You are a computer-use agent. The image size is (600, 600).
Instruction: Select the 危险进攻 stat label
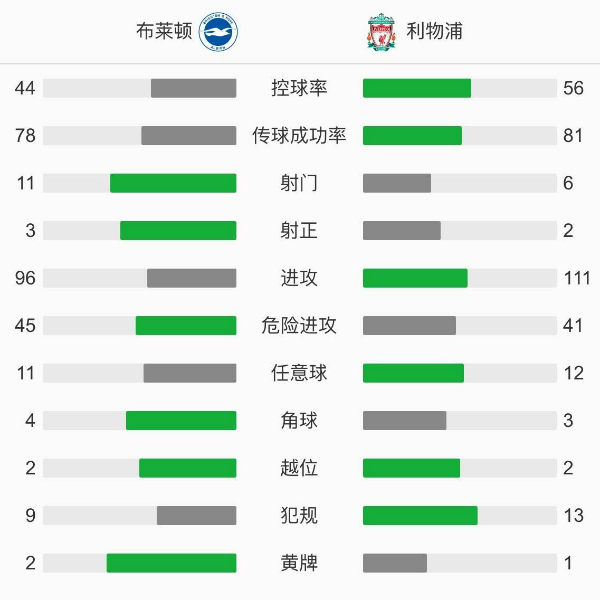click(x=299, y=325)
